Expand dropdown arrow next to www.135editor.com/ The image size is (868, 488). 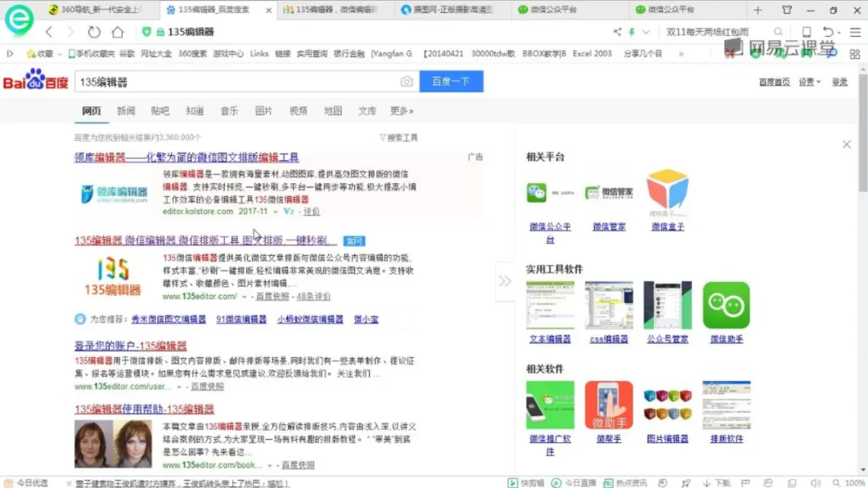[x=244, y=297]
